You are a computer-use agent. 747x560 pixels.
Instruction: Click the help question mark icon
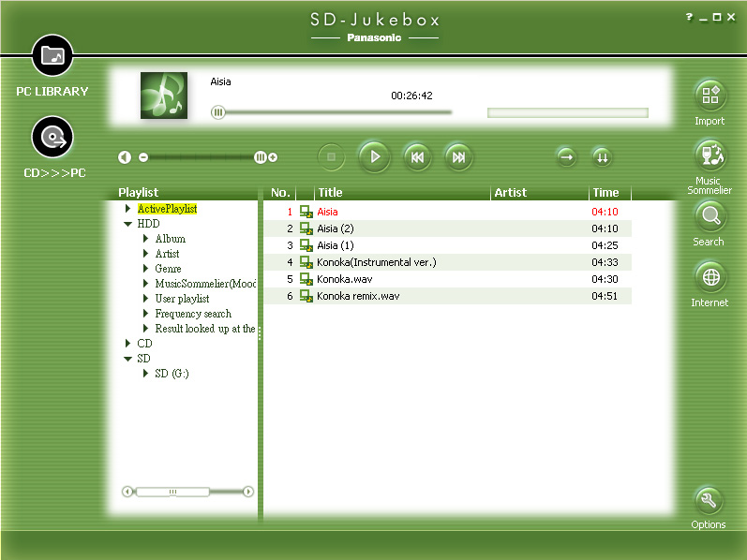pyautogui.click(x=689, y=18)
